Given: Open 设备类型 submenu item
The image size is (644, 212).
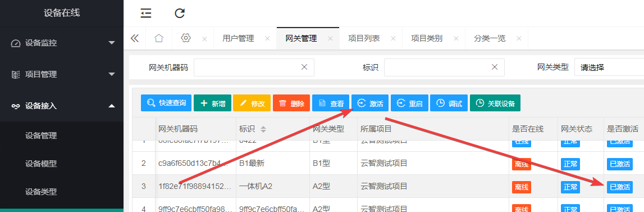Looking at the screenshot, I should click(40, 191).
